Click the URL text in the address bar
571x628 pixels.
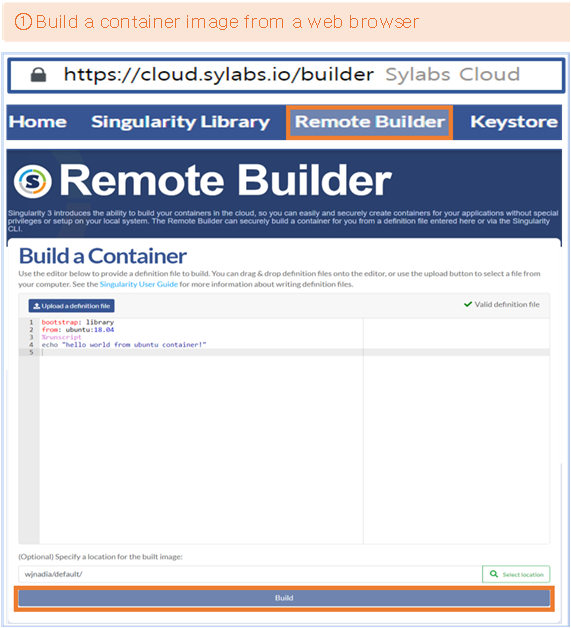point(219,74)
